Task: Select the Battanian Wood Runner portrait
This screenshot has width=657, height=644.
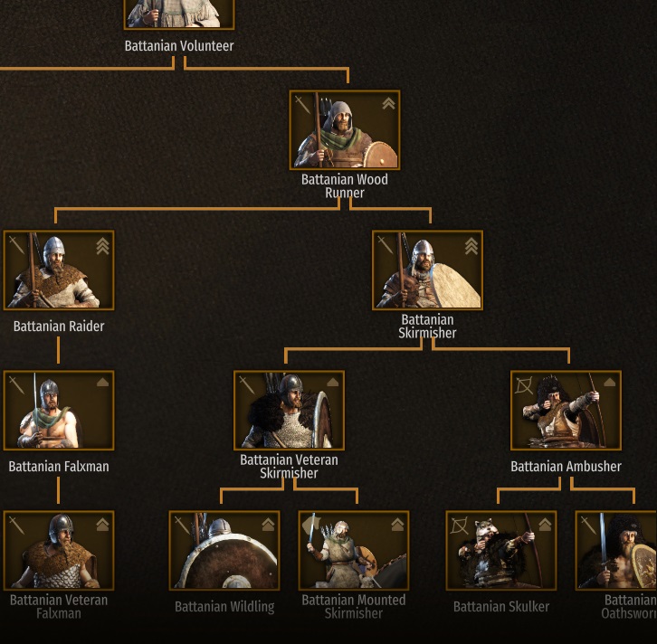Action: tap(345, 130)
